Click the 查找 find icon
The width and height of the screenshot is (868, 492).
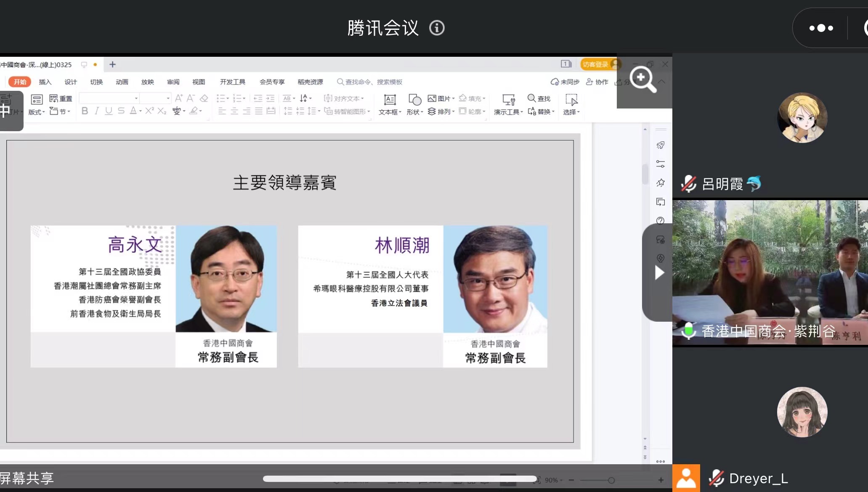point(532,98)
